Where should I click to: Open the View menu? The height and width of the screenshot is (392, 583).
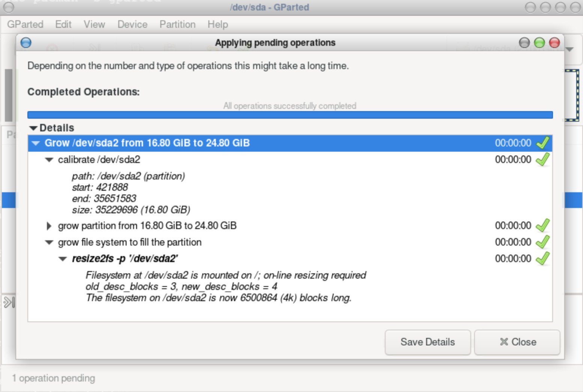94,24
